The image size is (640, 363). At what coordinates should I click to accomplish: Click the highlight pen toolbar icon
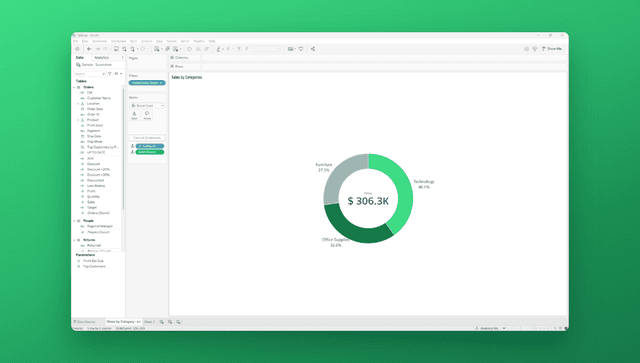pyautogui.click(x=218, y=49)
